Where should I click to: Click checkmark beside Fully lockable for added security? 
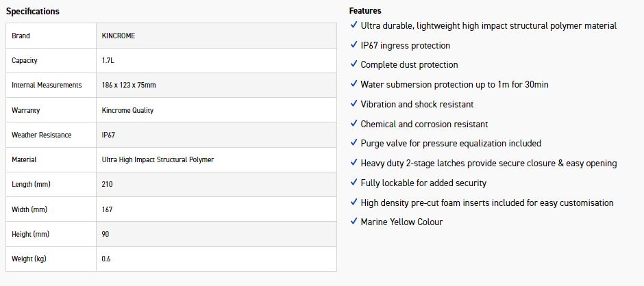pyautogui.click(x=354, y=183)
